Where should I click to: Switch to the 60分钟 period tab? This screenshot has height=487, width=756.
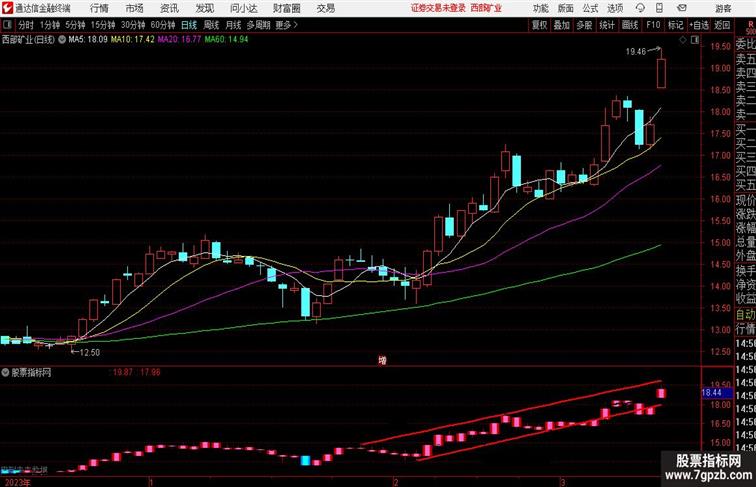(163, 25)
